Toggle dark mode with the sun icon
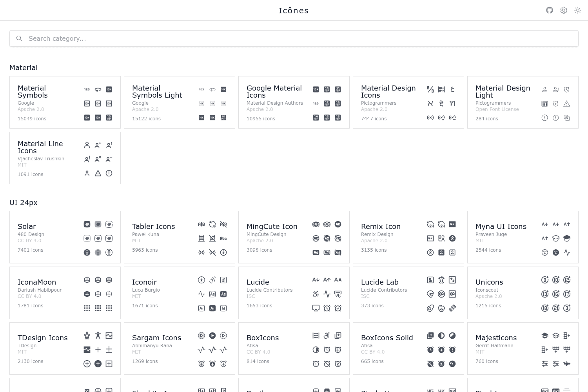 coord(578,10)
